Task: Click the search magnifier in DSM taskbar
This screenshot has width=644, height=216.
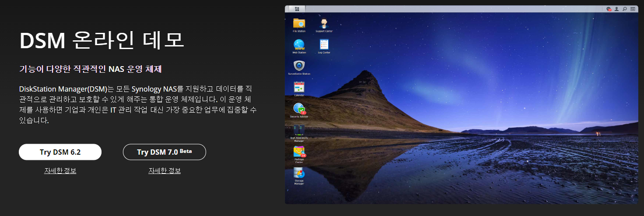Action: pos(624,9)
